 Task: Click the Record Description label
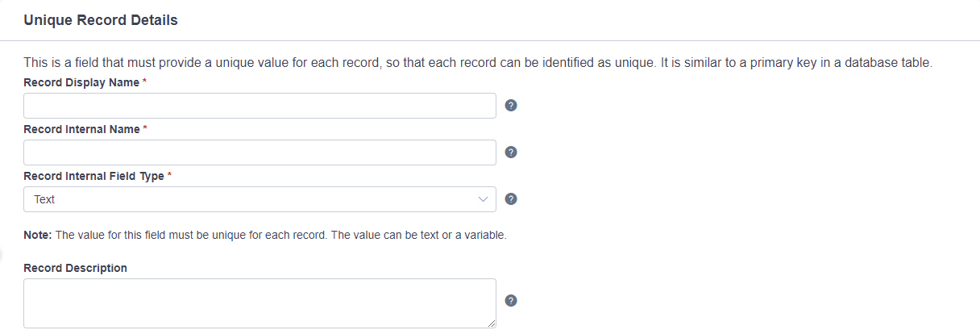[76, 268]
